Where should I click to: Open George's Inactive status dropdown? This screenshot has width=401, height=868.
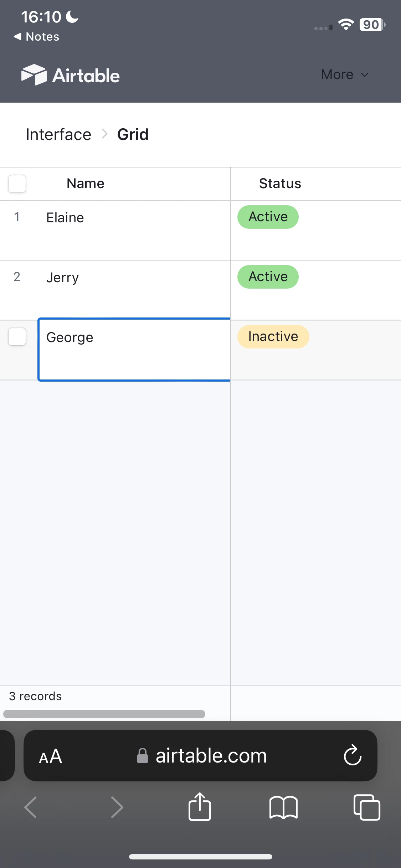pyautogui.click(x=273, y=337)
